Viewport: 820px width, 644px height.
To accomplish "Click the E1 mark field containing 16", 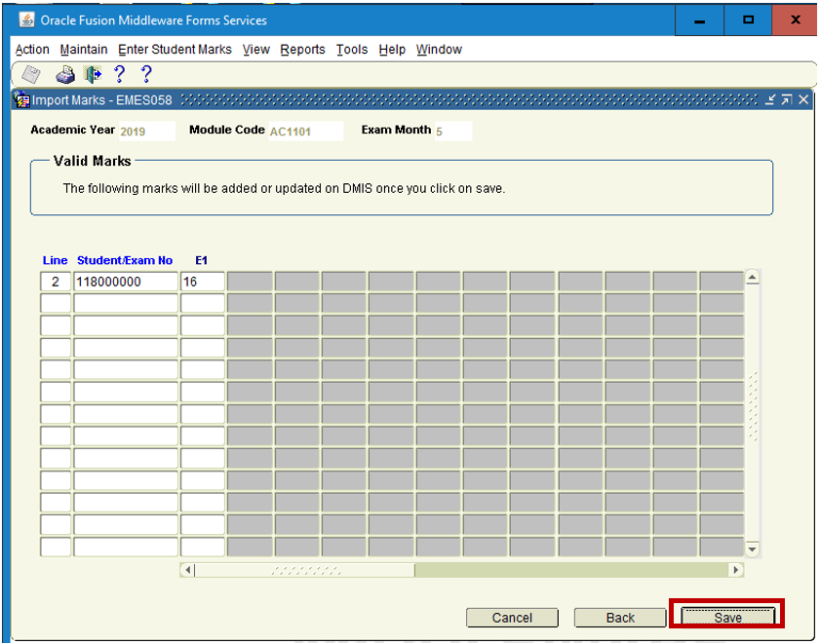I will (x=203, y=282).
